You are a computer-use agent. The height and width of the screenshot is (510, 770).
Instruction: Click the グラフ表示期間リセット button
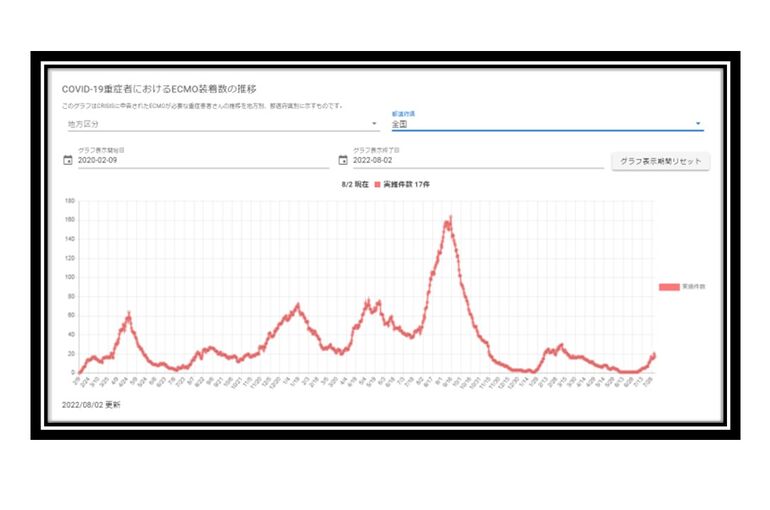pyautogui.click(x=660, y=161)
